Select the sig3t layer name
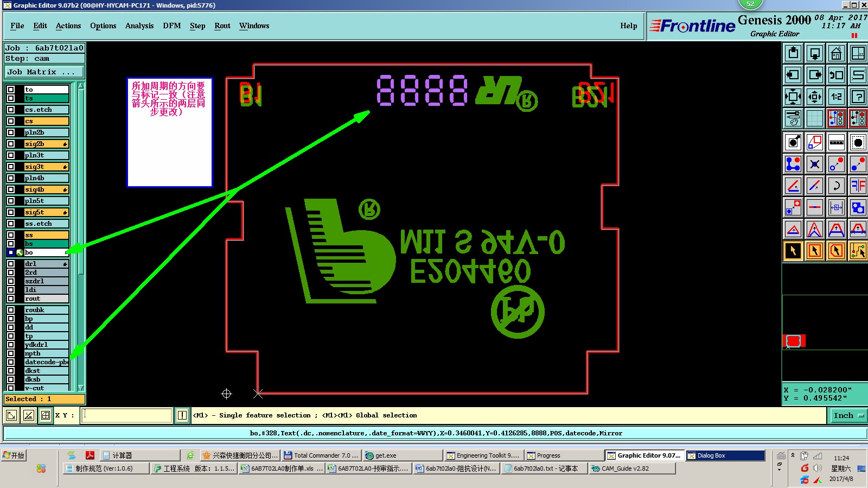 (x=46, y=167)
